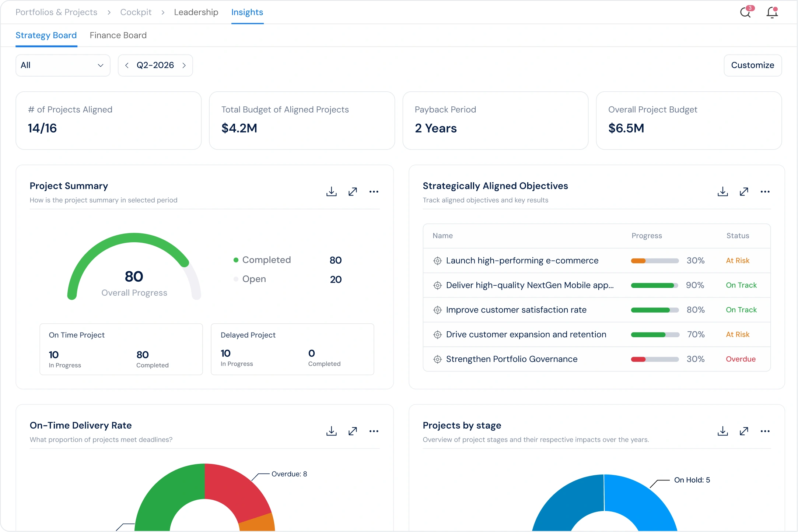Open Launch high-performing e-commerce objective
This screenshot has height=532, width=798.
tap(522, 261)
